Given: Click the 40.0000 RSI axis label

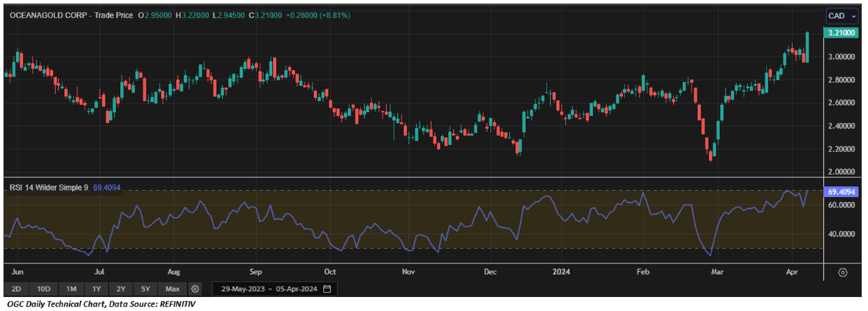Looking at the screenshot, I should (x=842, y=234).
